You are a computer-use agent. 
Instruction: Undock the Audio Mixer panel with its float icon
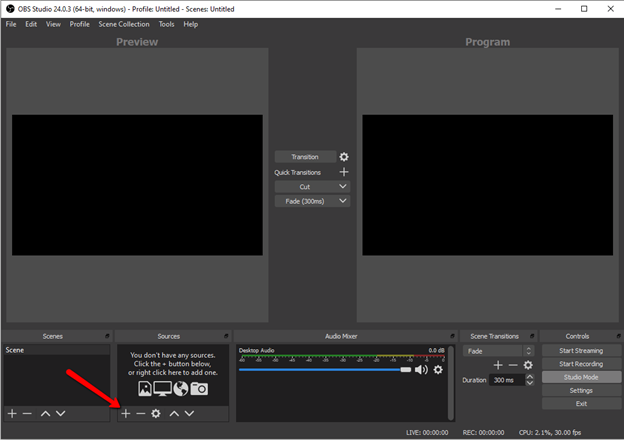452,336
